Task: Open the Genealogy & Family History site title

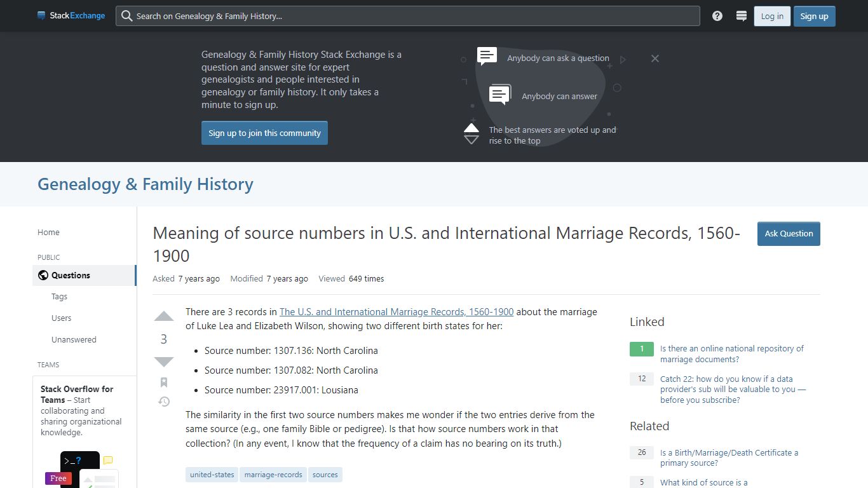Action: (146, 184)
